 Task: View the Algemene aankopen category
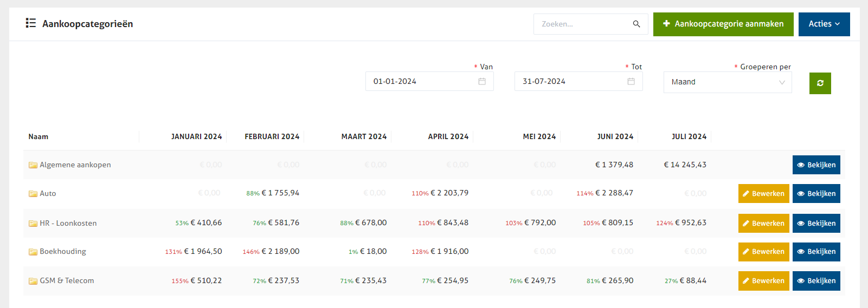(x=816, y=165)
